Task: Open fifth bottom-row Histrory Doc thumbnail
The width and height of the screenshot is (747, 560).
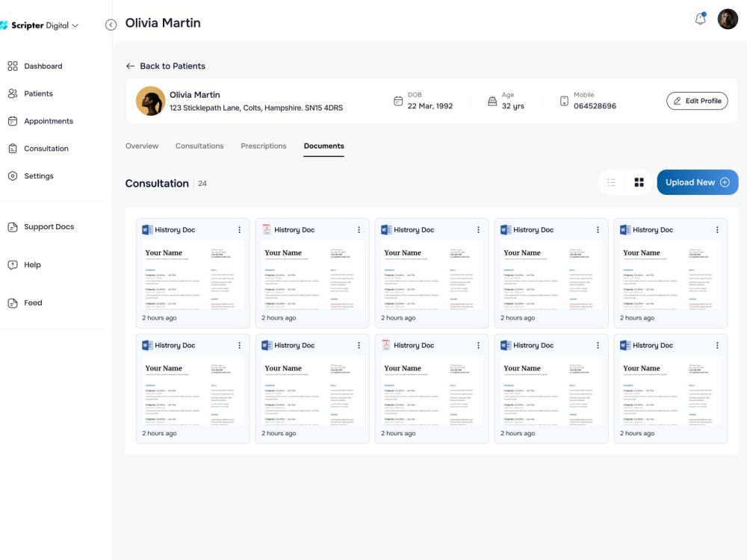Action: click(671, 391)
